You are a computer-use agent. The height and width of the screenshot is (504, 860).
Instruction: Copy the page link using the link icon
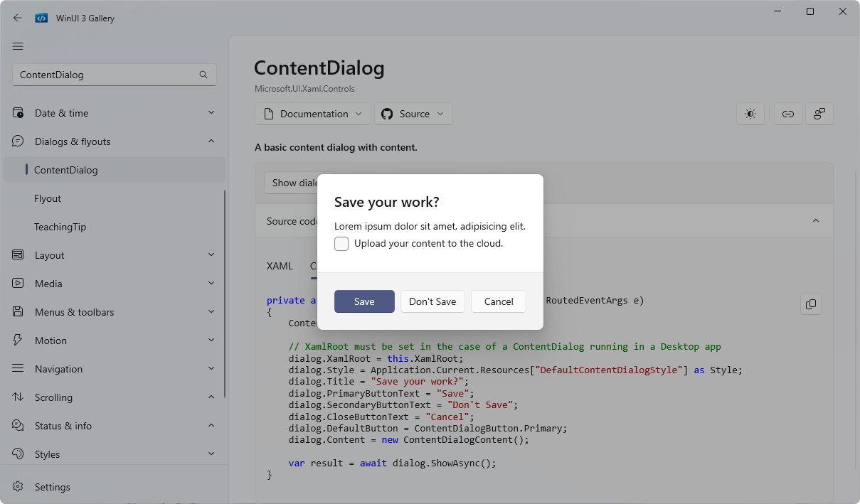coord(787,114)
